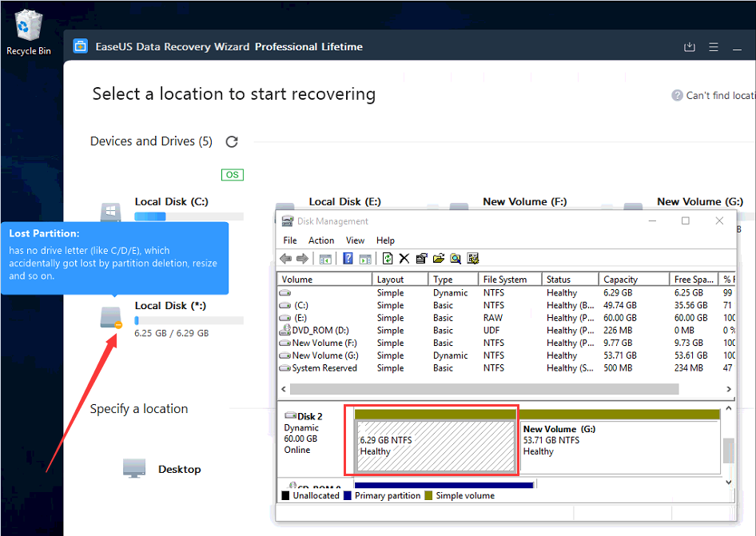The height and width of the screenshot is (536, 756).
Task: Click the last settings toolbar icon in Disk Management
Action: [x=473, y=259]
